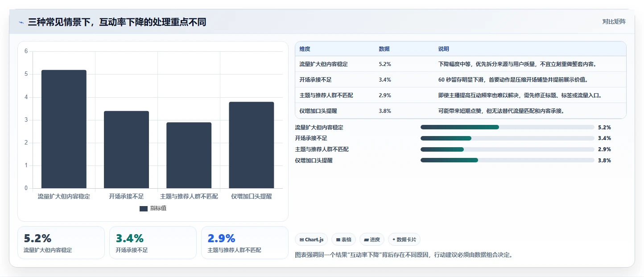Click progress list label 开场承接不足

tap(311, 138)
